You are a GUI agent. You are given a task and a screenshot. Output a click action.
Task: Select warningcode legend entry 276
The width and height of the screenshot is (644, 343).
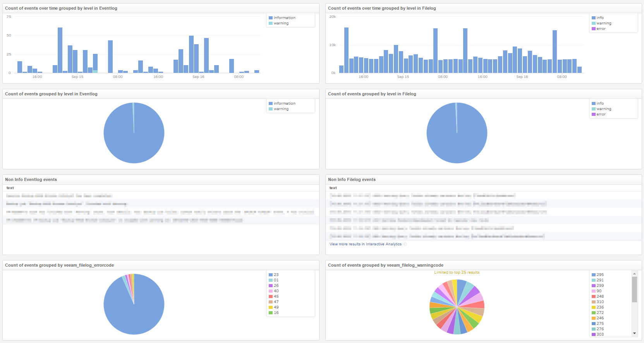click(598, 329)
